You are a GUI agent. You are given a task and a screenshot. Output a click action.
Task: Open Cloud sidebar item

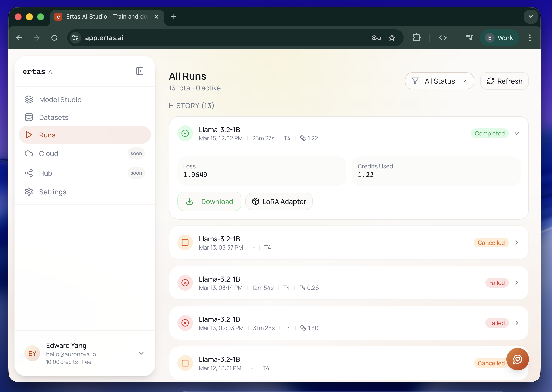click(x=84, y=154)
